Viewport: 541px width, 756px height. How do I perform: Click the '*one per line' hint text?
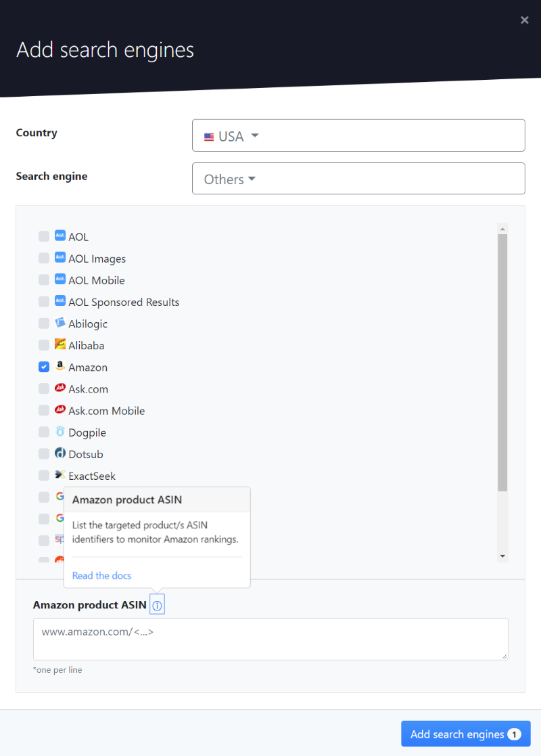(x=57, y=669)
